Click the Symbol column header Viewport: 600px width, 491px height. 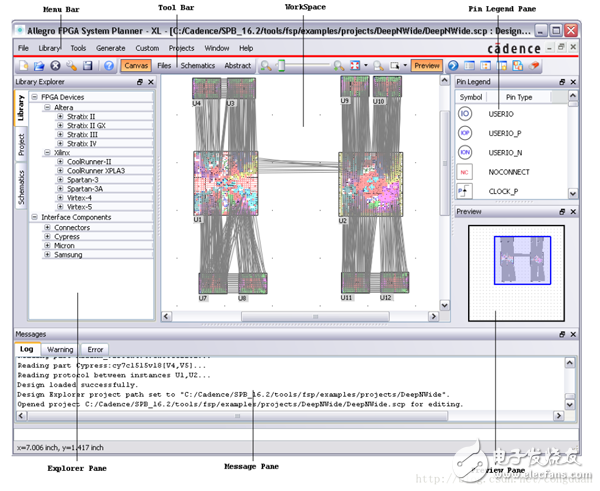[x=471, y=97]
